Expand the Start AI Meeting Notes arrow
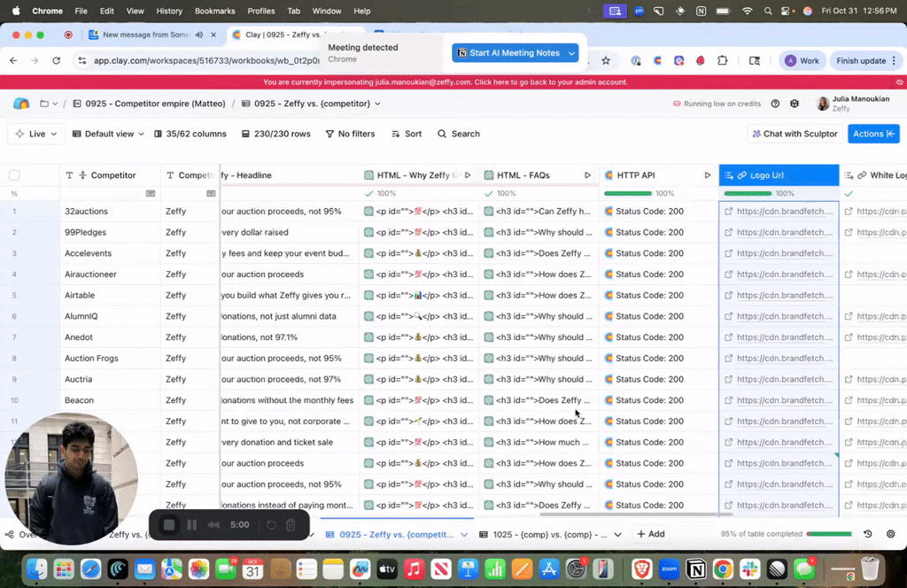This screenshot has width=907, height=588. pos(572,53)
